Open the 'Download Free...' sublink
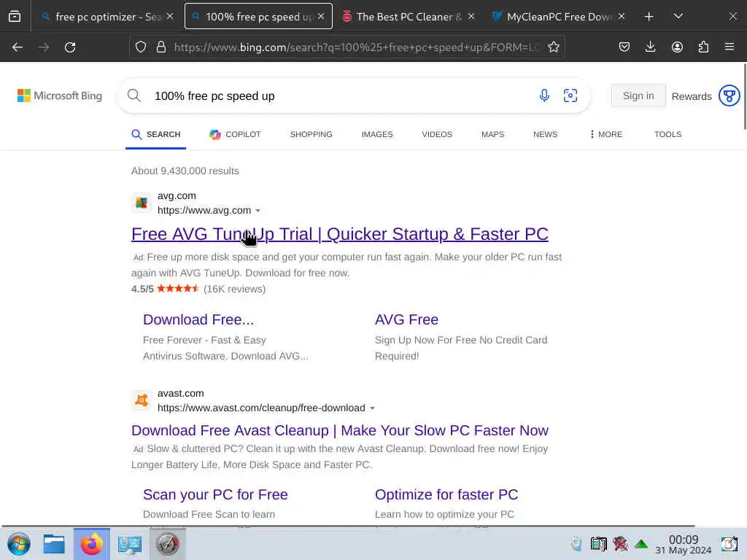Viewport: 747px width, 560px height. [x=198, y=319]
